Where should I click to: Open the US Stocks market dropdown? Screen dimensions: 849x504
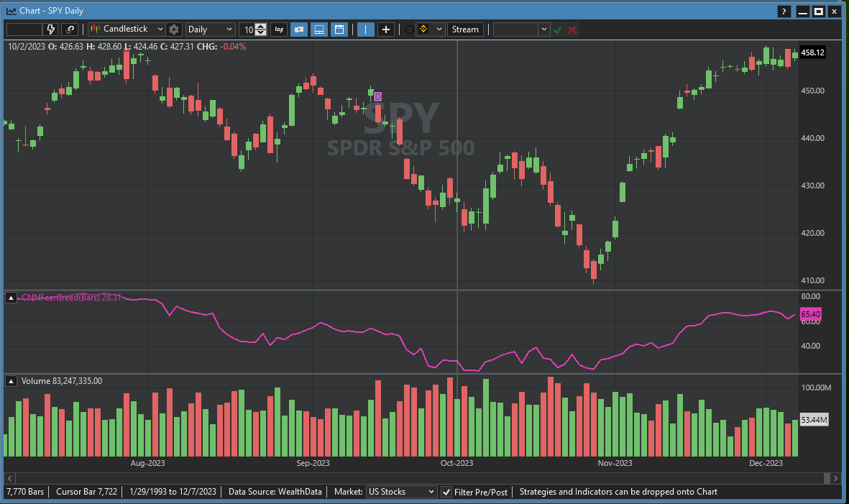(401, 492)
